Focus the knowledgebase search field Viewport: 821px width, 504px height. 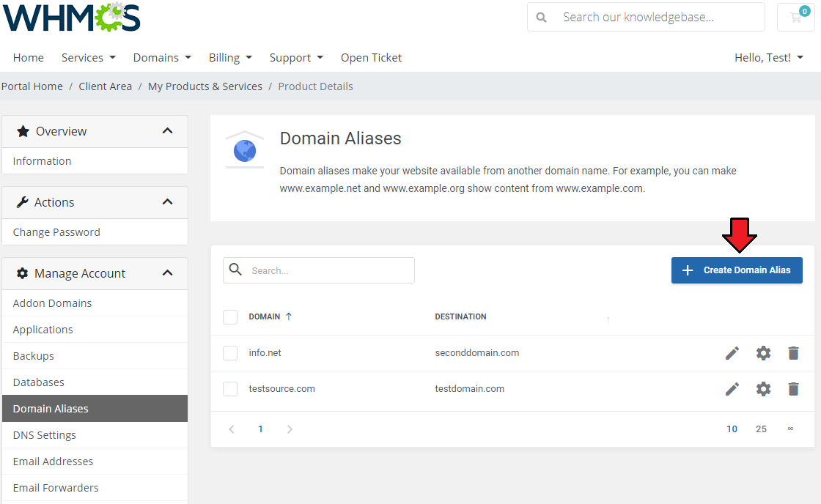(x=646, y=17)
